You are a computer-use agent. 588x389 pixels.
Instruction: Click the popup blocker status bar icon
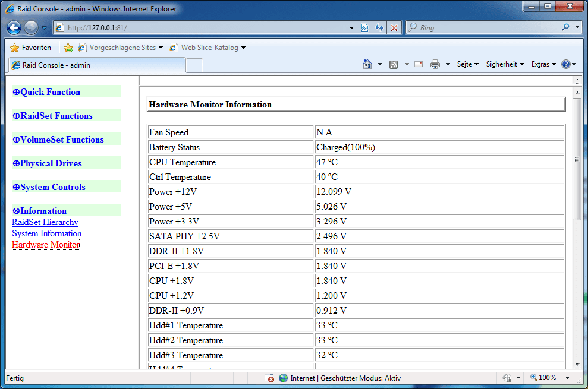point(269,378)
